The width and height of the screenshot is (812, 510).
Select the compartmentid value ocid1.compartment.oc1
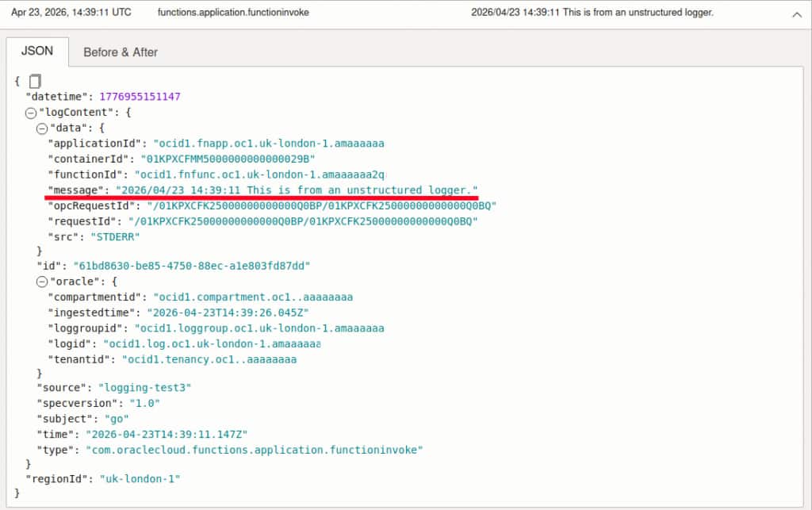(x=253, y=297)
